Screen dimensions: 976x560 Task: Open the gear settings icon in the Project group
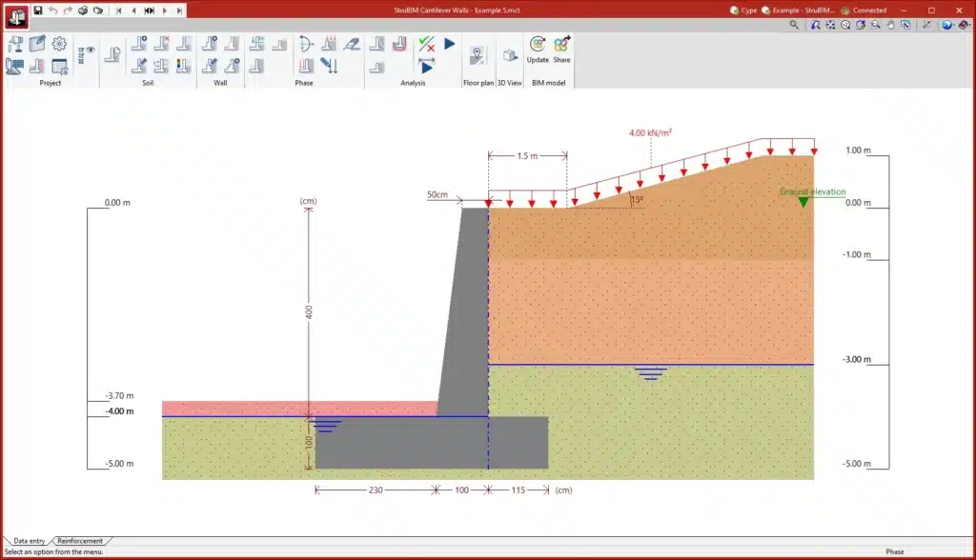pyautogui.click(x=59, y=44)
